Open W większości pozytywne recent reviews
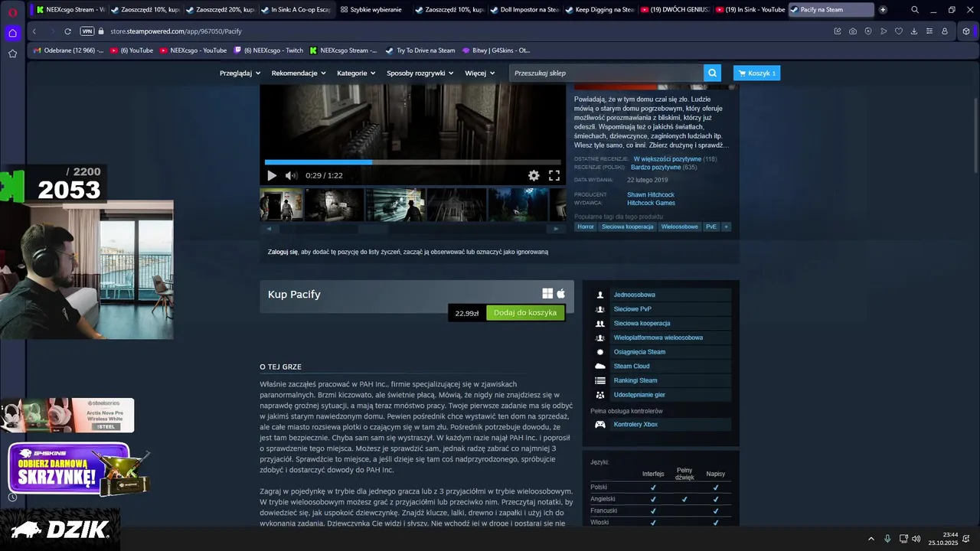This screenshot has width=980, height=551. point(667,159)
